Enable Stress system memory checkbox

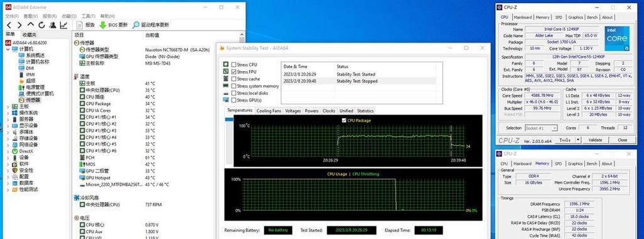[x=233, y=86]
